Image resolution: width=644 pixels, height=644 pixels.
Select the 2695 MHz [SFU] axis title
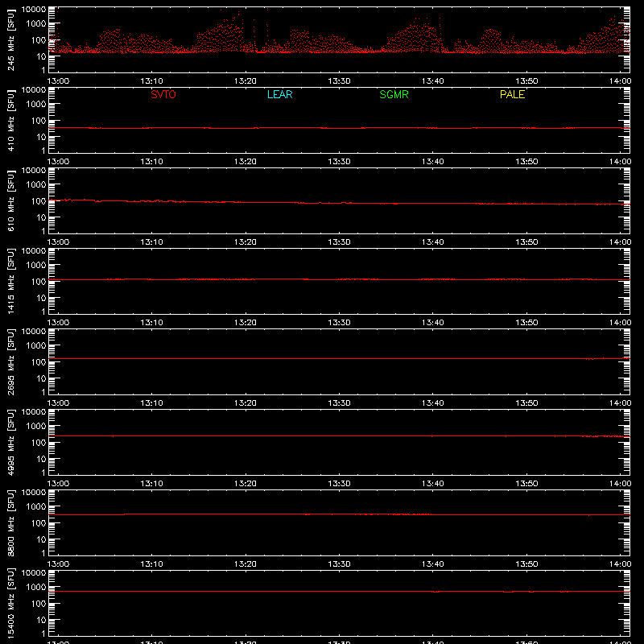point(11,361)
